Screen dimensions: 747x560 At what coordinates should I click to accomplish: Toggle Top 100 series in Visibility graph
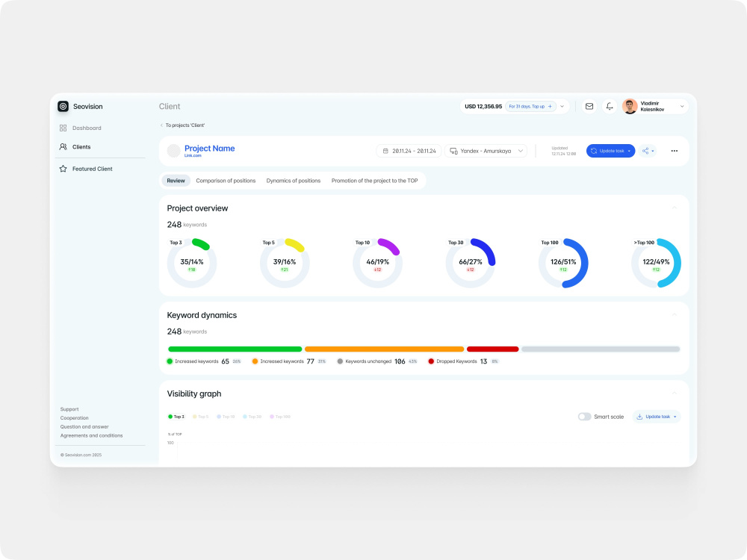280,417
